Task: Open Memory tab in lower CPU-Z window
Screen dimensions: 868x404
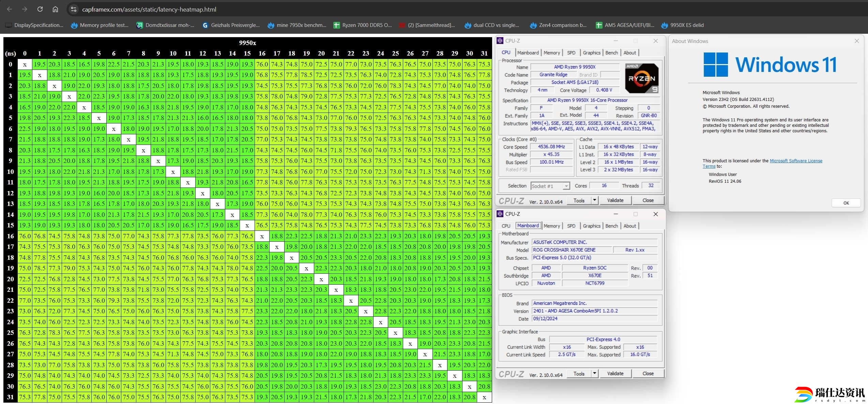Action: coord(551,226)
